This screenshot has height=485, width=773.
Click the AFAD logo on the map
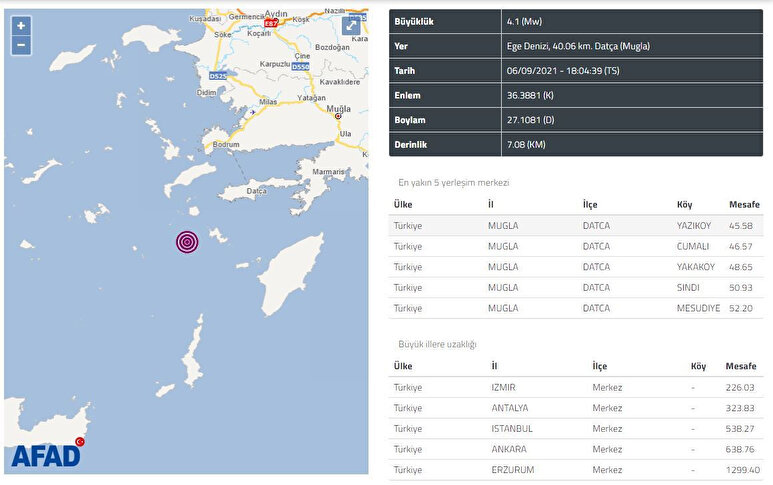click(x=46, y=455)
